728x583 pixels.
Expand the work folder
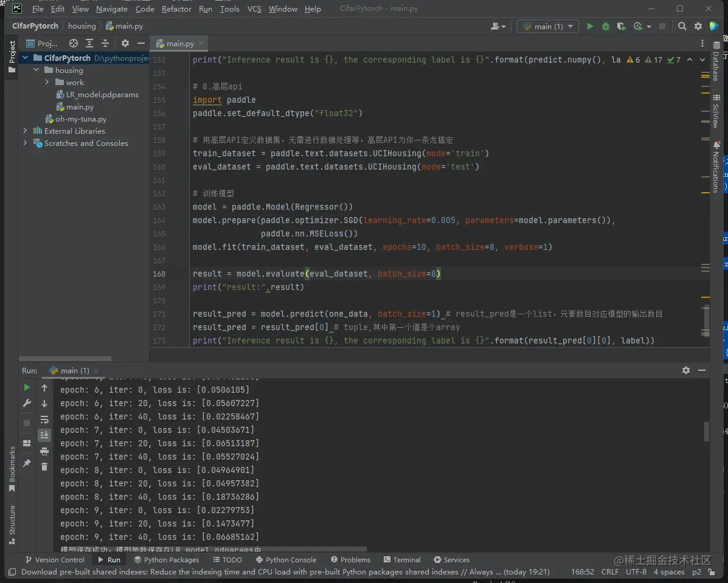47,82
